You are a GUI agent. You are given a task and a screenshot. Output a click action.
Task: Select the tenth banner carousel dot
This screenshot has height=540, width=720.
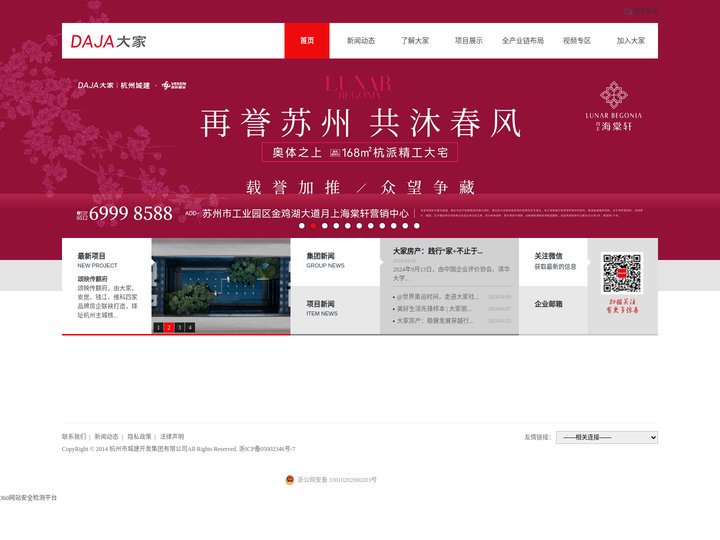coord(405,226)
